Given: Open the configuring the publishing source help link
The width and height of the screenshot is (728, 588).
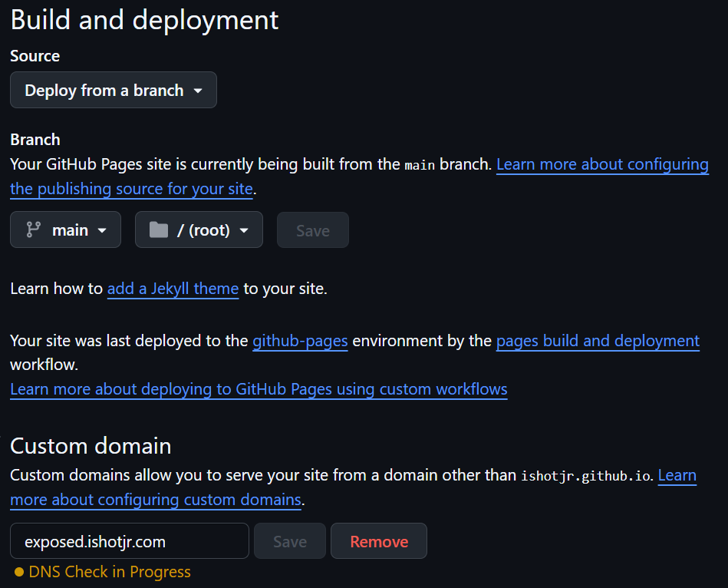Looking at the screenshot, I should click(x=602, y=164).
